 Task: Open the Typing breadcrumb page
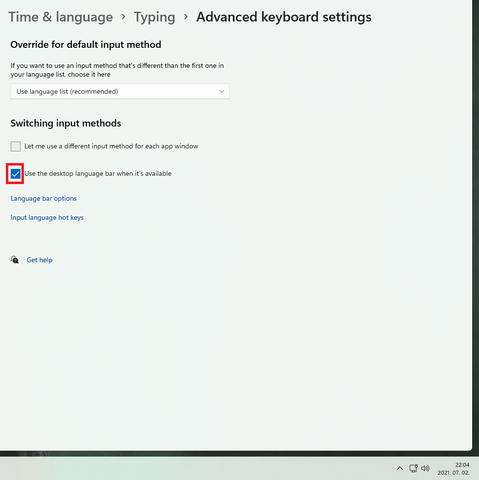(154, 17)
